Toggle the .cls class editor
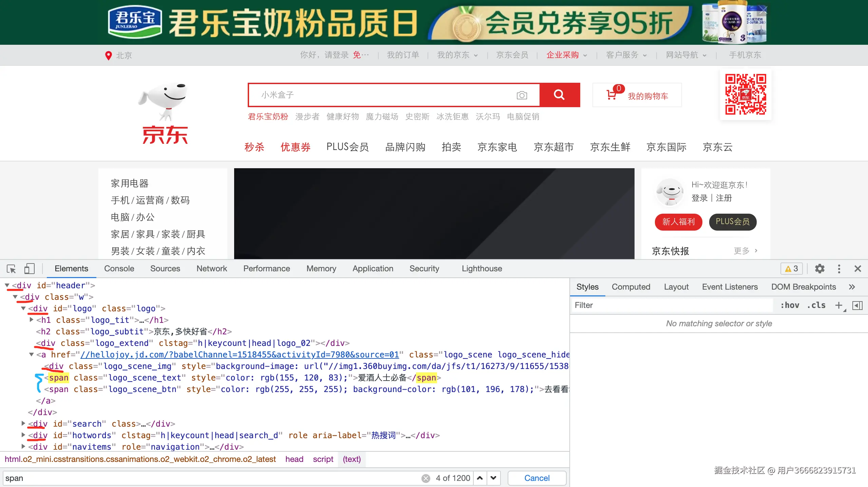The width and height of the screenshot is (868, 487). [816, 305]
